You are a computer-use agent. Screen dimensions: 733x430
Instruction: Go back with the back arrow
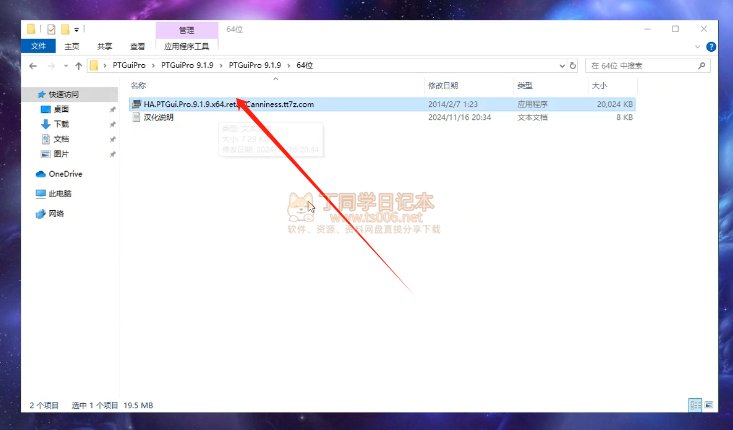point(33,66)
